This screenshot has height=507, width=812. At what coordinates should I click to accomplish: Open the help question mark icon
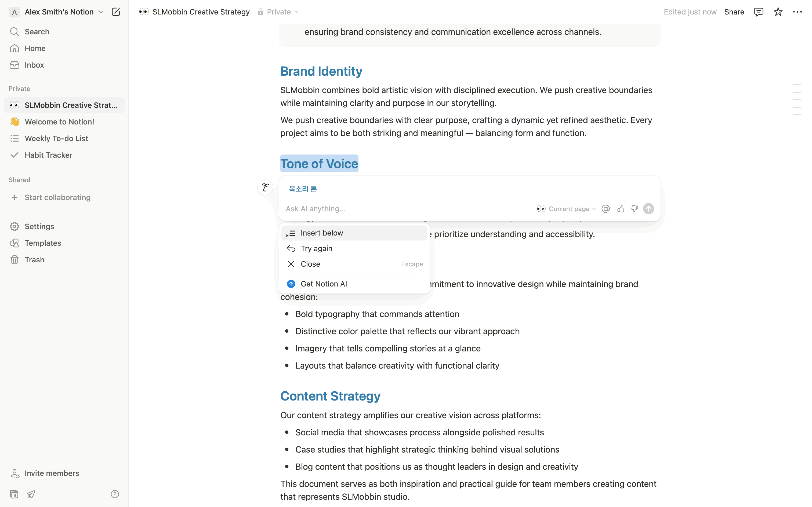point(115,494)
